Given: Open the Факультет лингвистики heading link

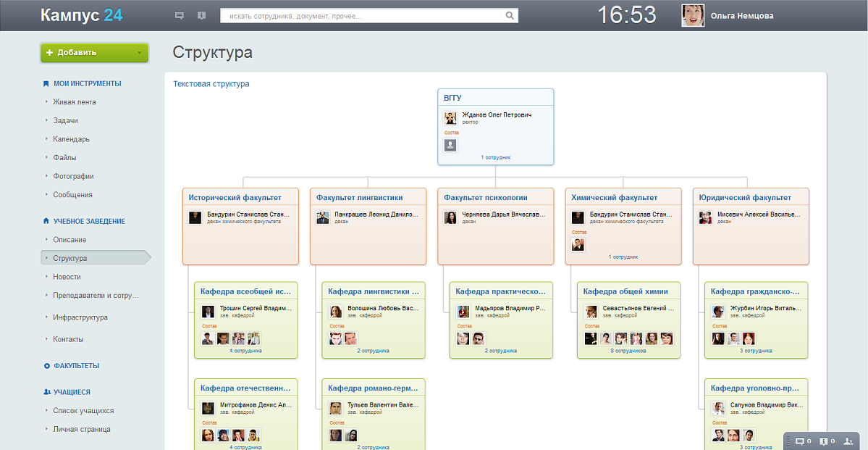Looking at the screenshot, I should point(359,197).
